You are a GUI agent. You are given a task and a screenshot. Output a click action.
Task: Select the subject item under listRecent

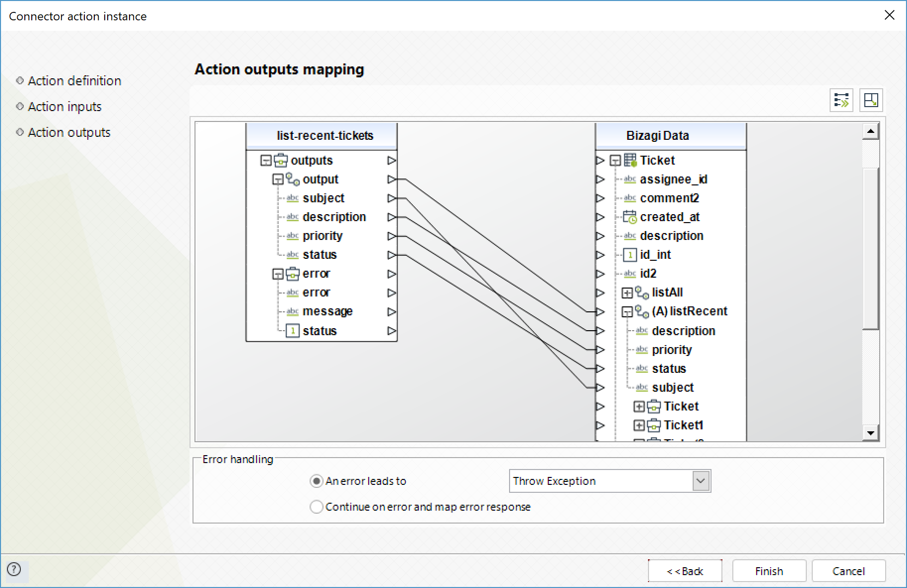point(672,387)
